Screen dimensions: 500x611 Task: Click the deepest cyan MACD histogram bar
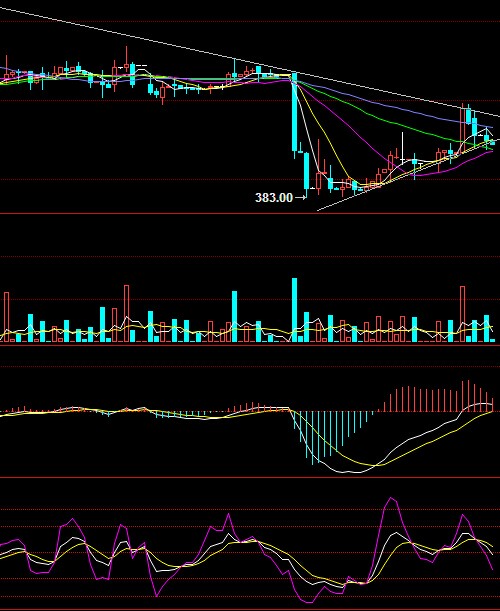click(313, 438)
